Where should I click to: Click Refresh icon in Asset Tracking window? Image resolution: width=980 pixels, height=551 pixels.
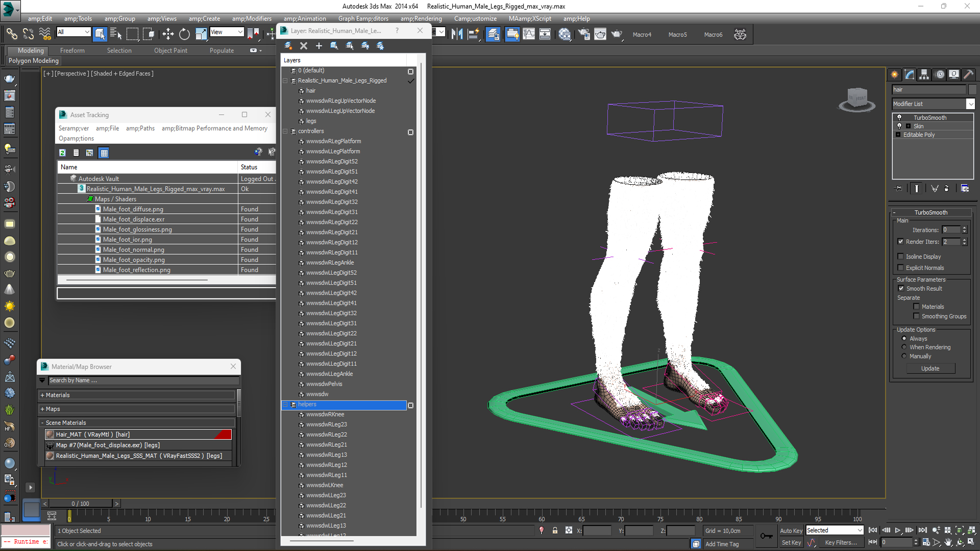tap(62, 153)
